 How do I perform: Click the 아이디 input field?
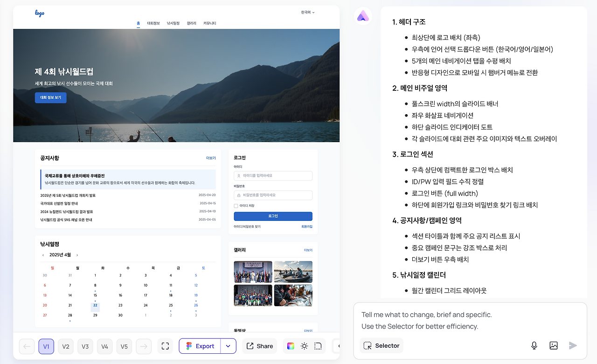tap(273, 176)
